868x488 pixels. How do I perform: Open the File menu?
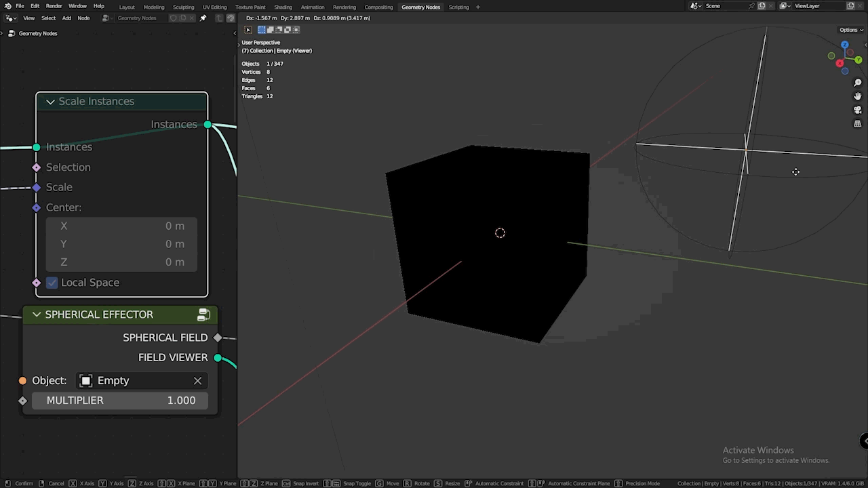tap(20, 6)
